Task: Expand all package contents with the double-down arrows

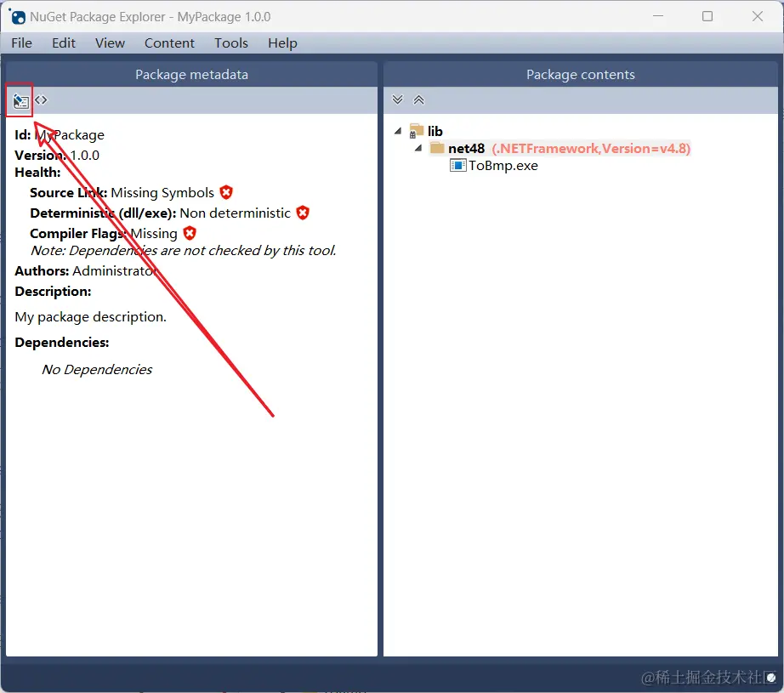Action: (x=397, y=99)
